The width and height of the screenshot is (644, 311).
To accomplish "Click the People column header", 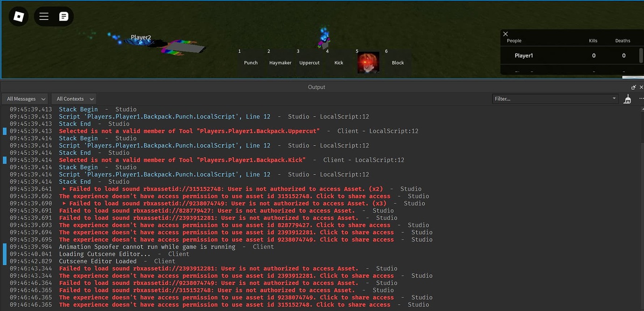I will (x=514, y=41).
